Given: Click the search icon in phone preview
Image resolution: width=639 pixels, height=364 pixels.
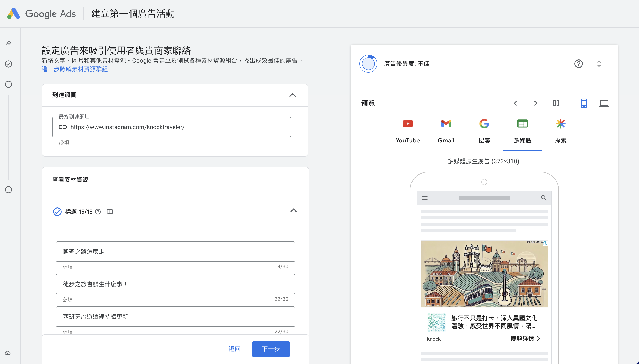Looking at the screenshot, I should point(544,198).
